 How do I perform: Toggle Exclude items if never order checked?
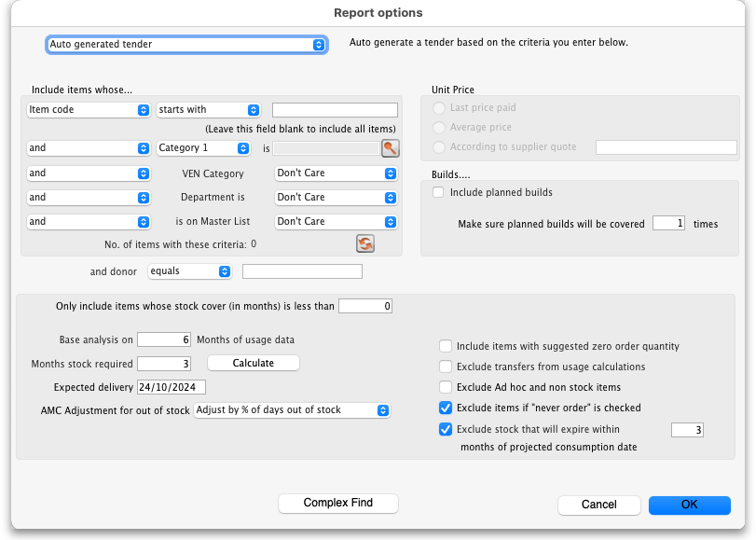click(446, 408)
